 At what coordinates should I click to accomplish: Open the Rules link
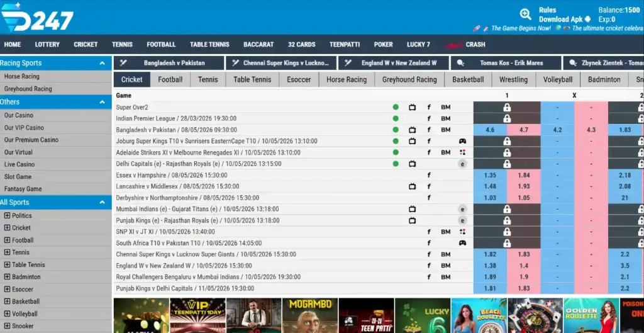pos(548,10)
